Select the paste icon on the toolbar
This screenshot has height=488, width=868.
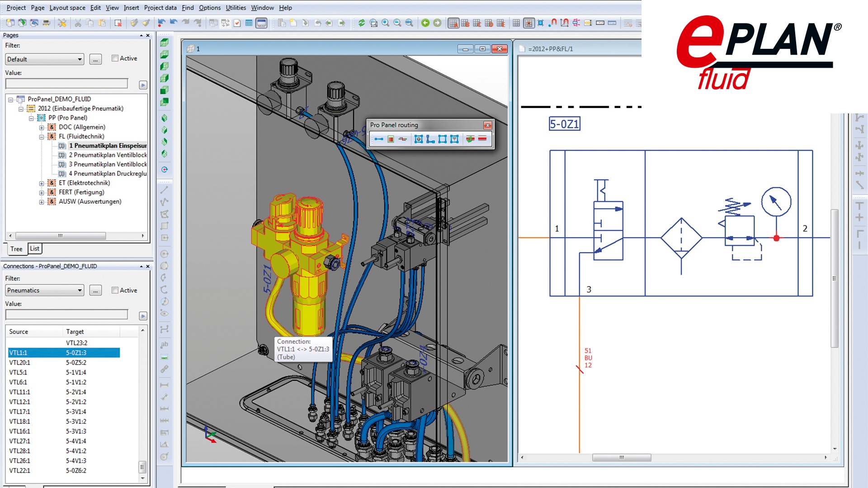(x=103, y=23)
